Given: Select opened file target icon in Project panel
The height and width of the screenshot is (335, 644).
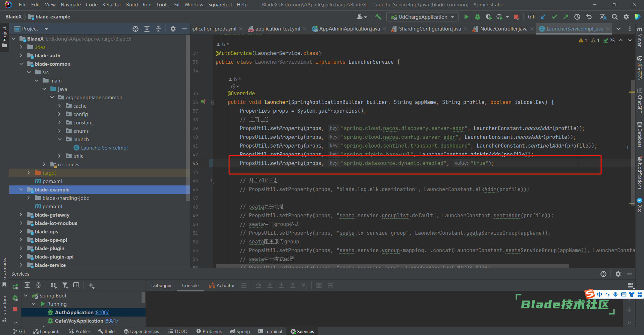Looking at the screenshot, I should [136, 29].
